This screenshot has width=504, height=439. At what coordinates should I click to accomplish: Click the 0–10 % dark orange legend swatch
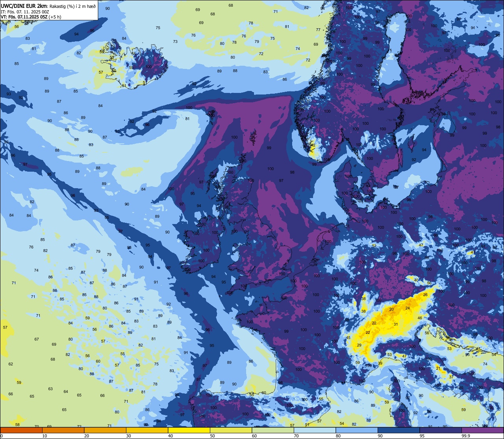pos(21,430)
